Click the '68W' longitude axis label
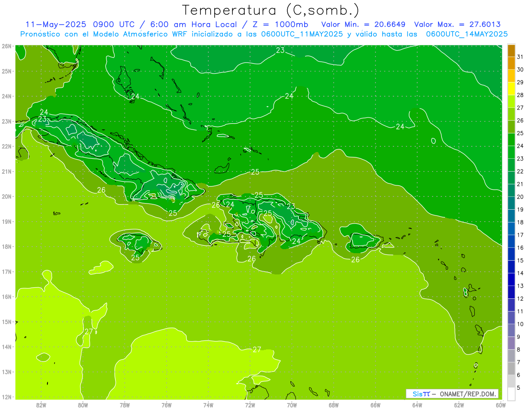 (x=334, y=404)
